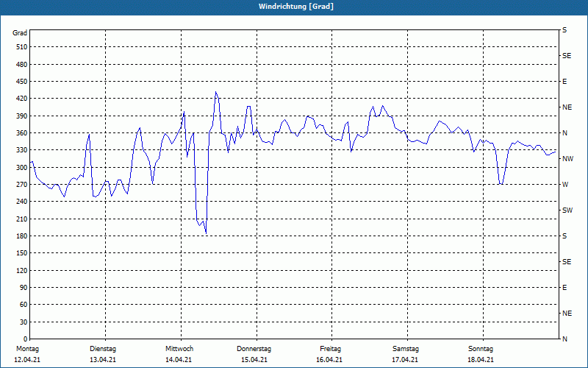This screenshot has width=588, height=368.
Task: Click the 330 degree axis label
Action: pos(22,150)
